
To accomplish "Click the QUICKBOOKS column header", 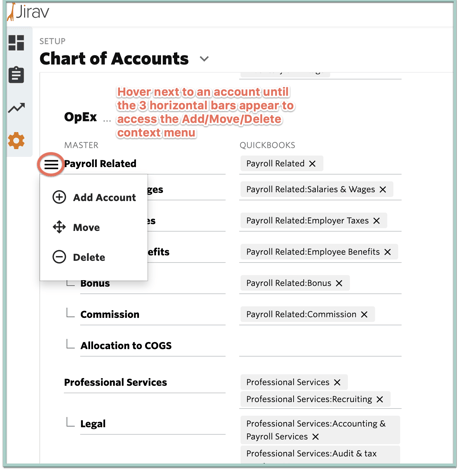I will point(267,145).
